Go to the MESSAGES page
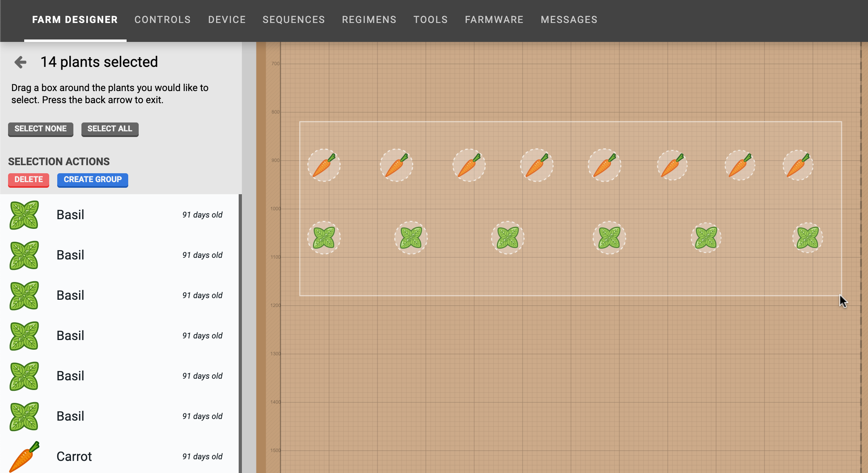The height and width of the screenshot is (473, 868). coord(569,19)
